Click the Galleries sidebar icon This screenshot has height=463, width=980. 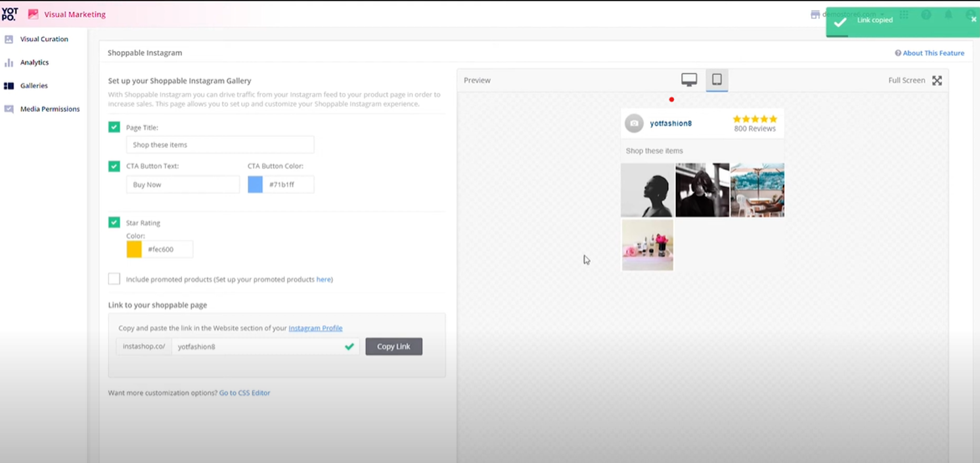pos(9,86)
